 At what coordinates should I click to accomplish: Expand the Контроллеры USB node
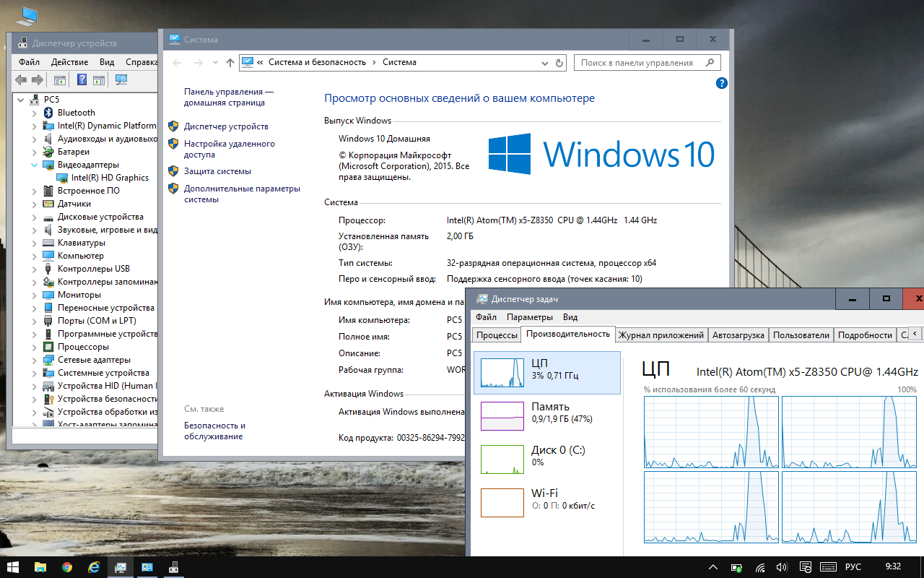point(34,269)
